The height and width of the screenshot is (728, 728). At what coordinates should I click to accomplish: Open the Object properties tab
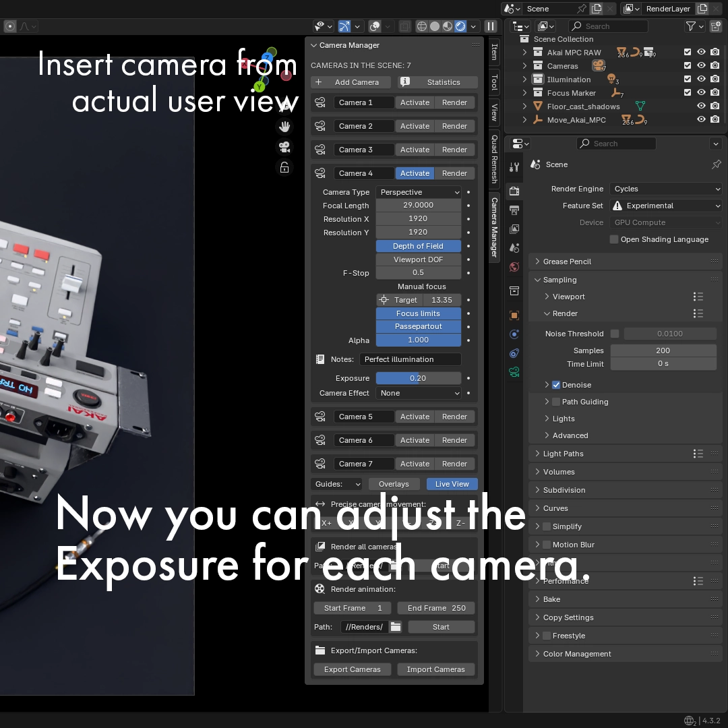[x=514, y=315]
